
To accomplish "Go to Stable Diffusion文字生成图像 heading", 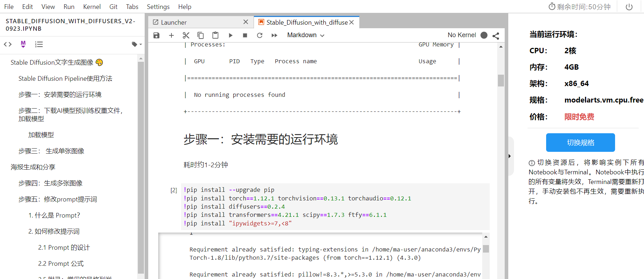I will [57, 63].
